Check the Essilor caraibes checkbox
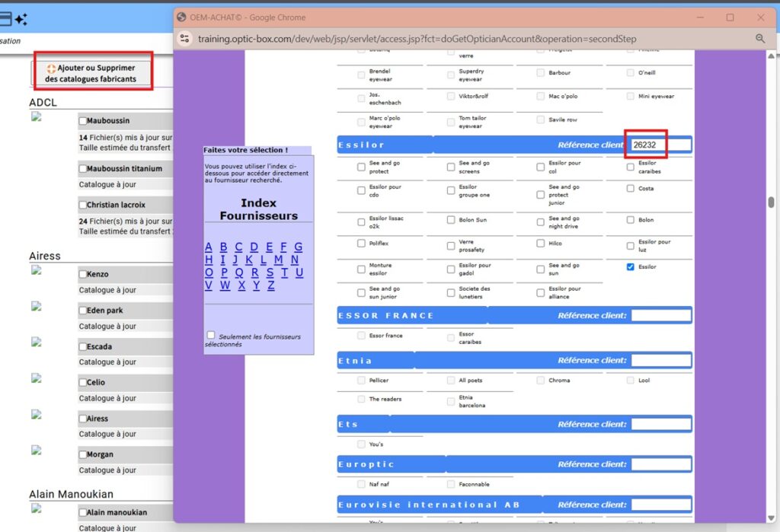The height and width of the screenshot is (532, 780). click(x=630, y=167)
